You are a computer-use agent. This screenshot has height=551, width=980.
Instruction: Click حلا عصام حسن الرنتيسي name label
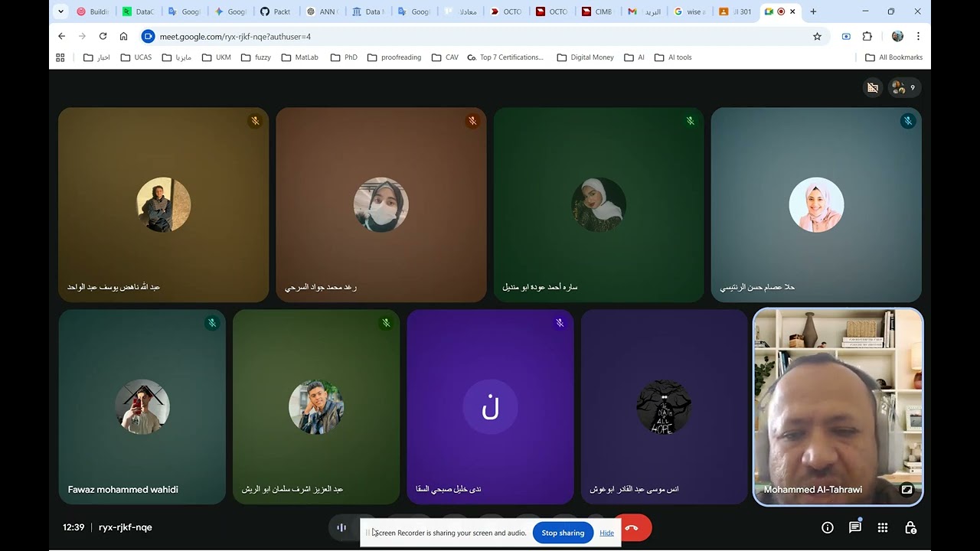(757, 287)
